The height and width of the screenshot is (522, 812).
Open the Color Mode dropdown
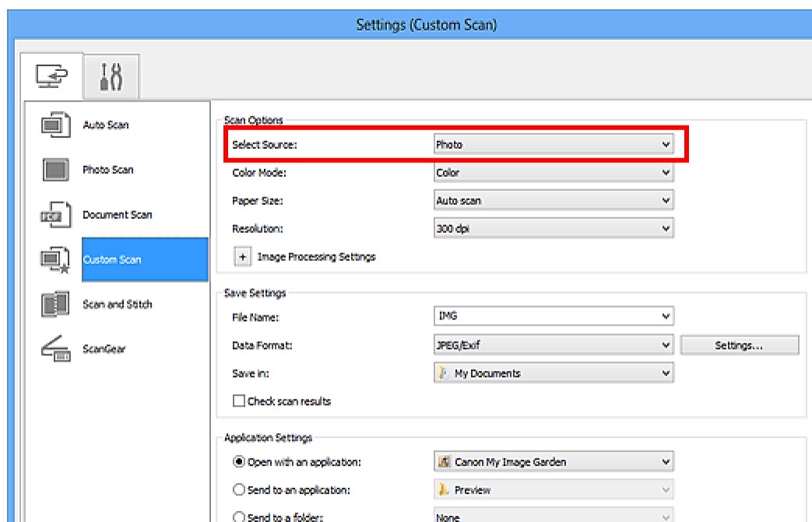(x=553, y=172)
